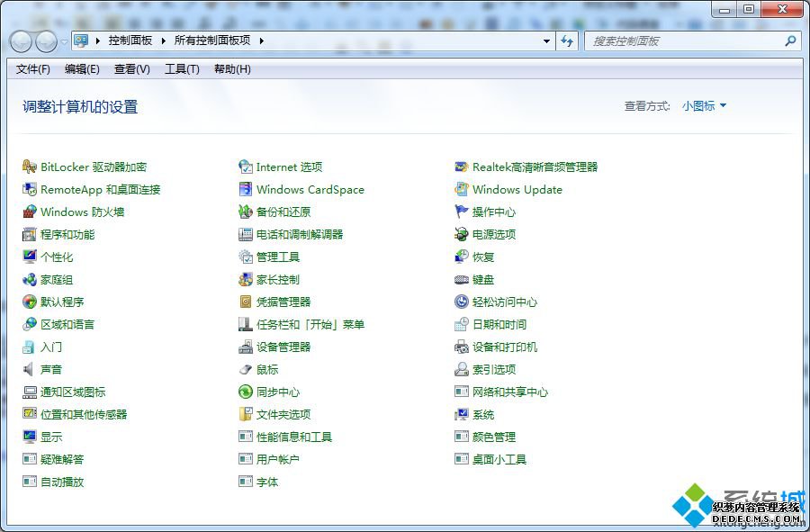The image size is (810, 532).
Task: Open the RemoteApp 和桌面连接 icon
Action: tap(30, 190)
